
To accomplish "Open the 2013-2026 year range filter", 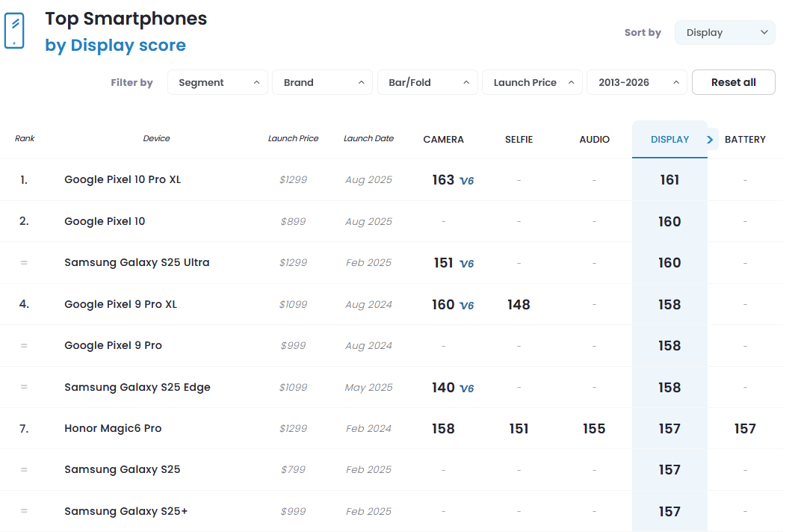I will click(x=637, y=82).
